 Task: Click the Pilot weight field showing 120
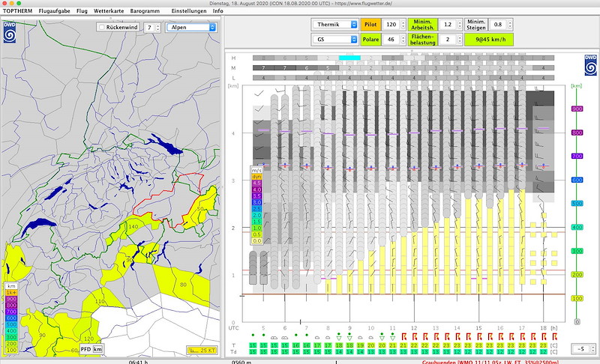click(391, 25)
